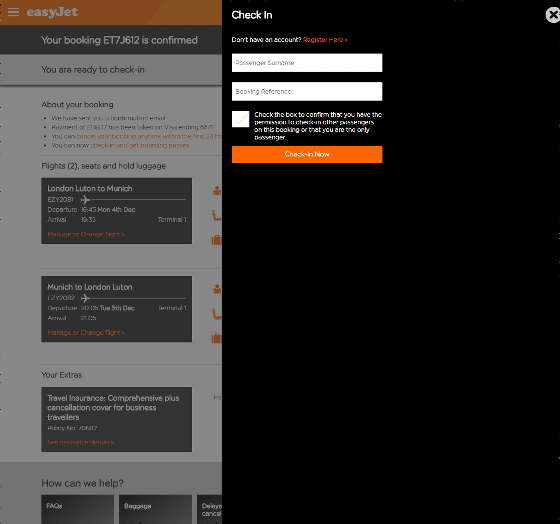Click the 'Check In' panel title
Image resolution: width=560 pixels, height=524 pixels.
(252, 15)
